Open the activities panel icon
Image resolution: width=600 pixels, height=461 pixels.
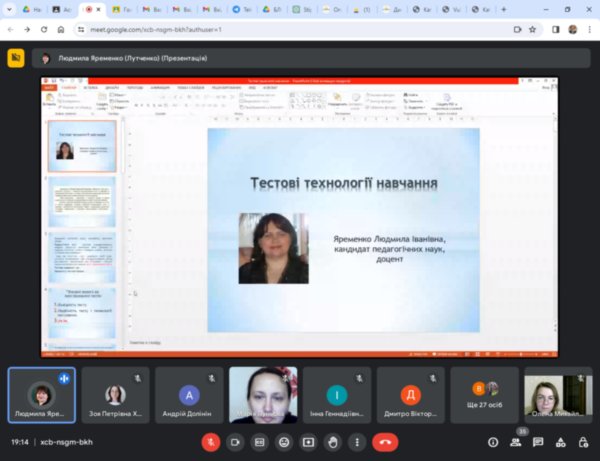click(x=561, y=441)
